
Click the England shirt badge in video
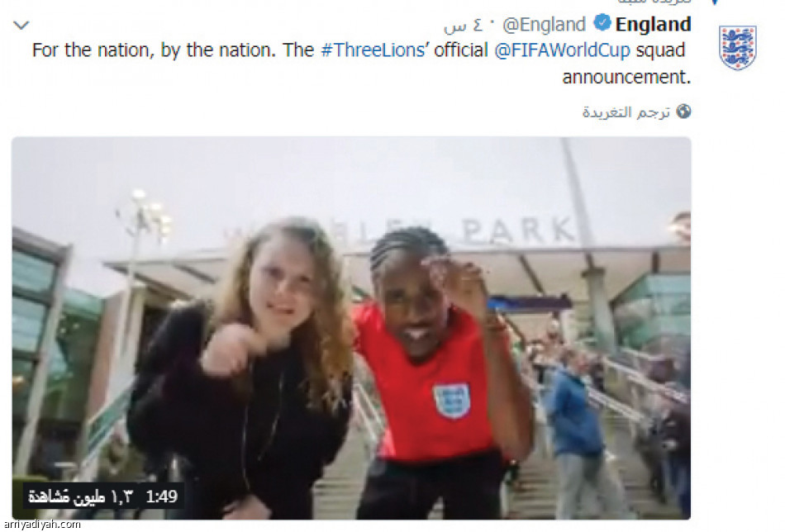pos(451,400)
